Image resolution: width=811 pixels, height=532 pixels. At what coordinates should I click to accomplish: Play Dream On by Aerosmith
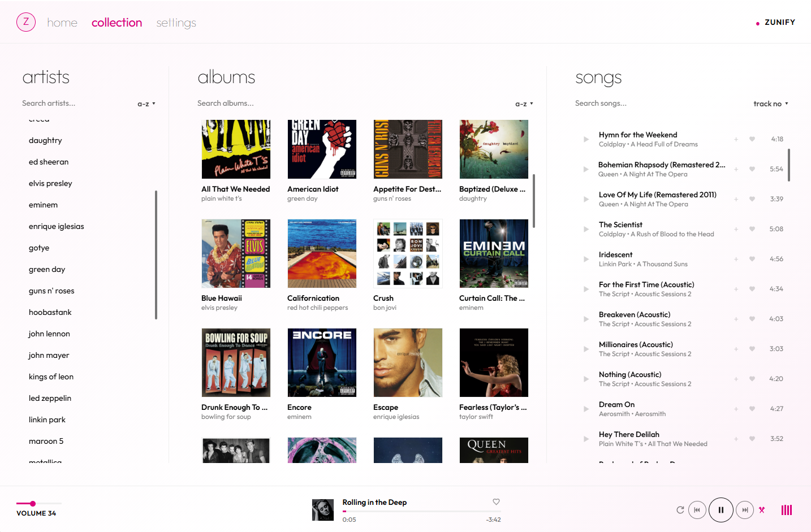[x=586, y=409]
